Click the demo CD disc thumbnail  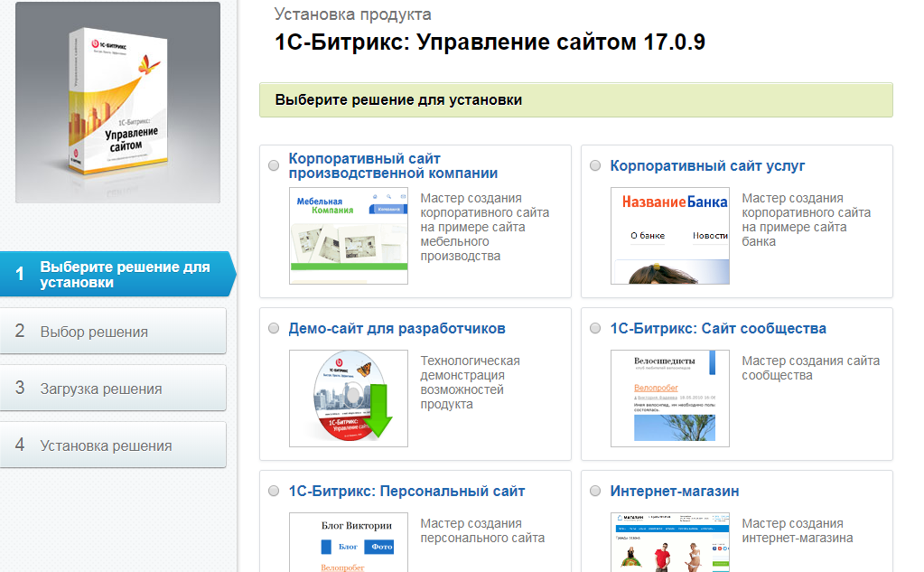[x=349, y=399]
